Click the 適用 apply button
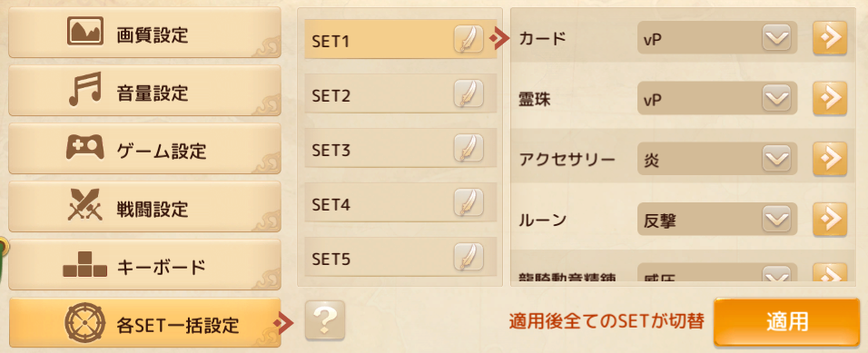Screen dimensions: 868x353 tap(786, 322)
